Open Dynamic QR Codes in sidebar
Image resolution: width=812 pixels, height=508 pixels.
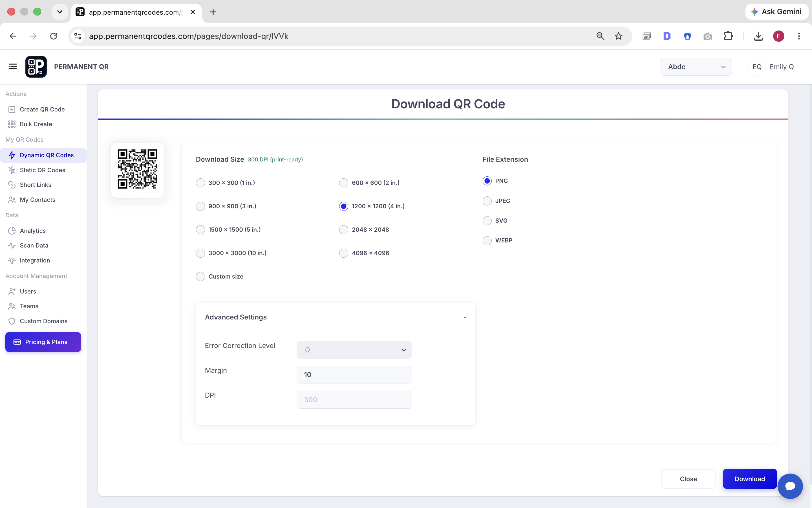pyautogui.click(x=43, y=155)
